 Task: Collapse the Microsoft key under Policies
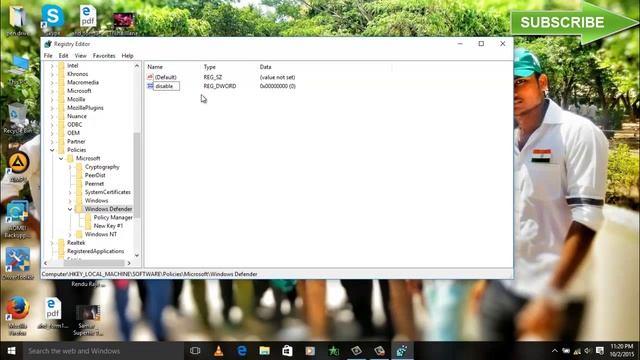pos(61,158)
